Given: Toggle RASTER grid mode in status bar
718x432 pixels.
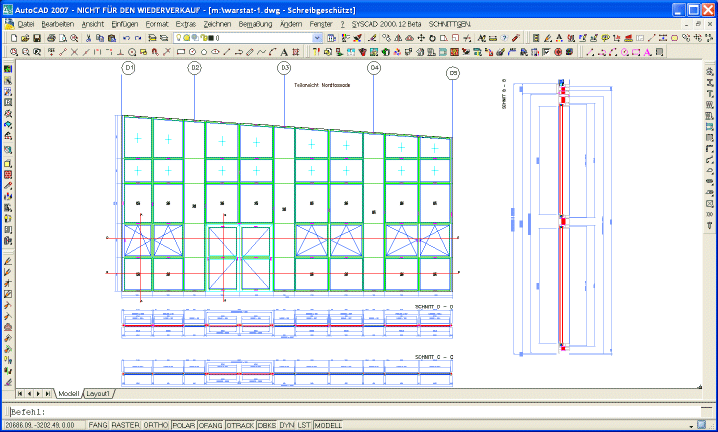Looking at the screenshot, I should 125,425.
